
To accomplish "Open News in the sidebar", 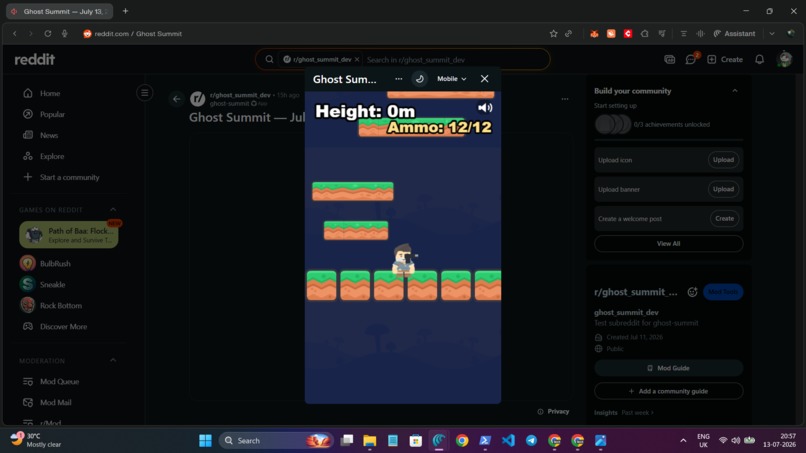I will [49, 135].
